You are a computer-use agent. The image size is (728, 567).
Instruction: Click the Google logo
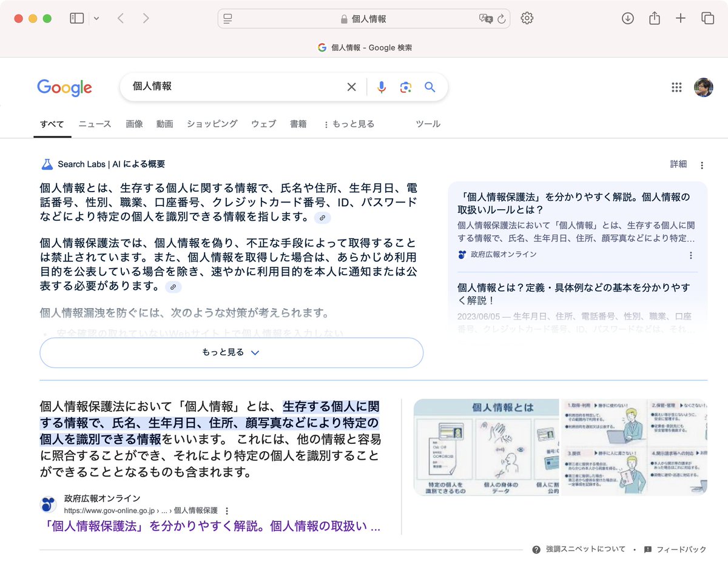tap(64, 87)
